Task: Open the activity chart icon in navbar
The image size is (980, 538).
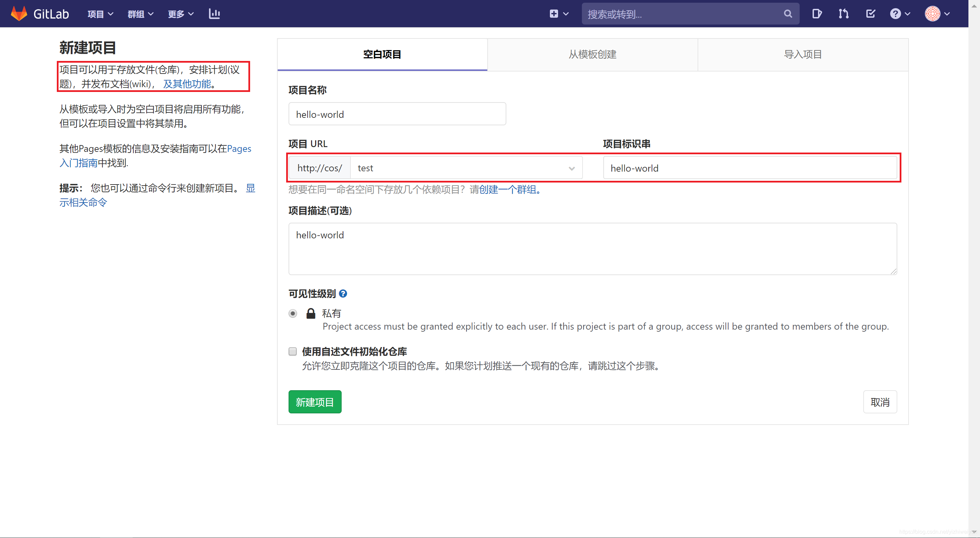Action: pos(214,14)
